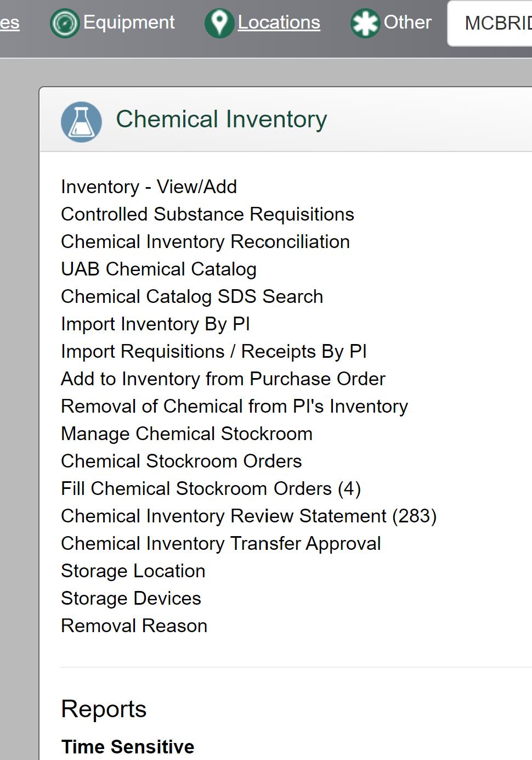Open Fill Chemical Stockroom Orders (4)
The width and height of the screenshot is (532, 760).
click(x=211, y=489)
